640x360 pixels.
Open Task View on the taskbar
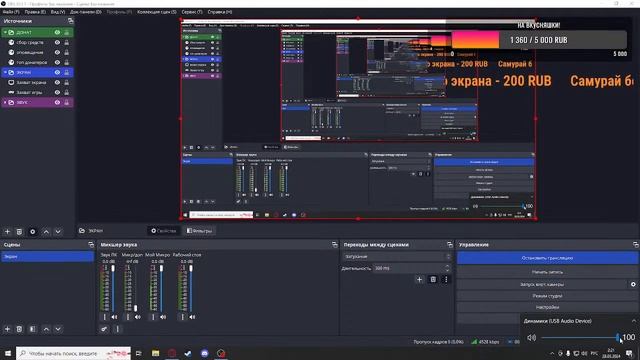(x=139, y=353)
